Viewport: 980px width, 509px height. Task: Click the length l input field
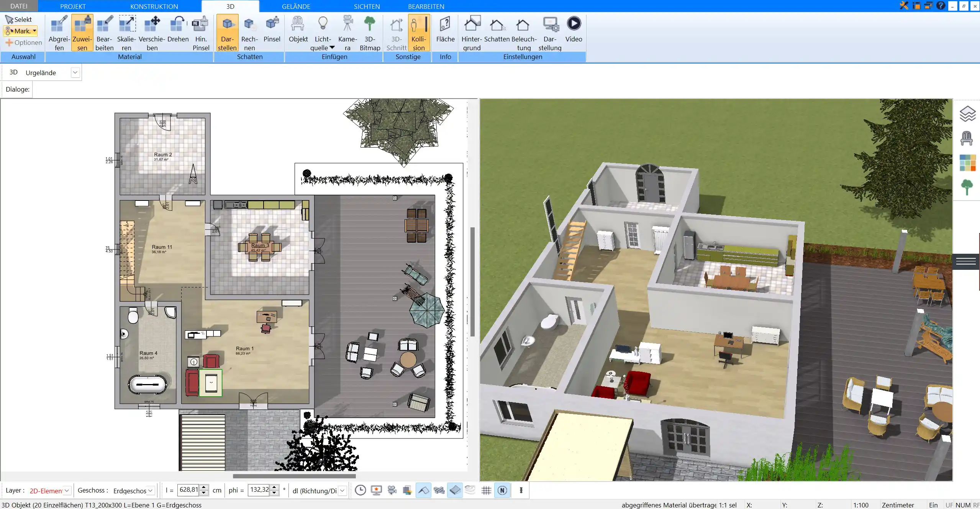coord(188,490)
